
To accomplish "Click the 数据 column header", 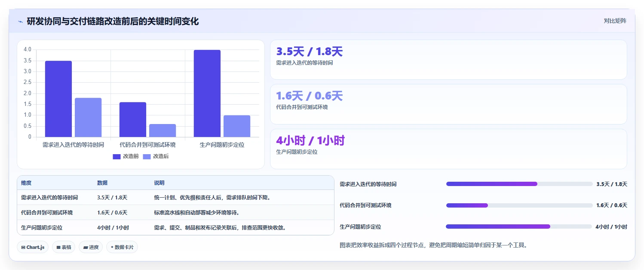I will tap(102, 183).
